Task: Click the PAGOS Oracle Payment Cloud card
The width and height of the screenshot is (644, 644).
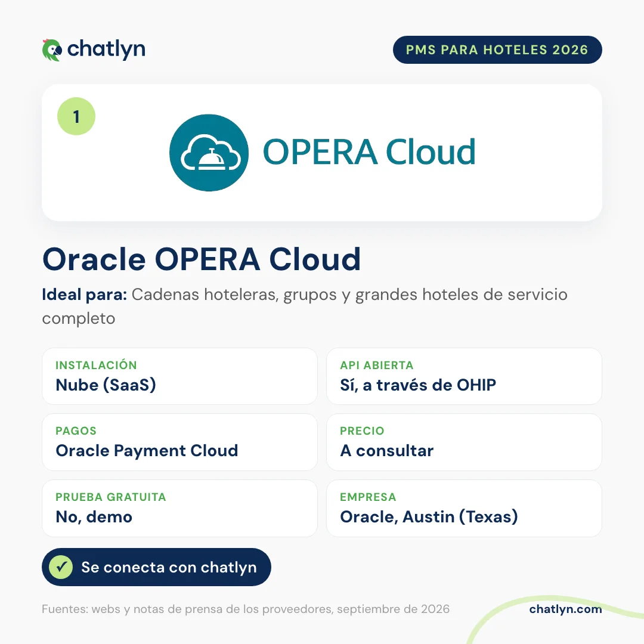Action: 179,442
